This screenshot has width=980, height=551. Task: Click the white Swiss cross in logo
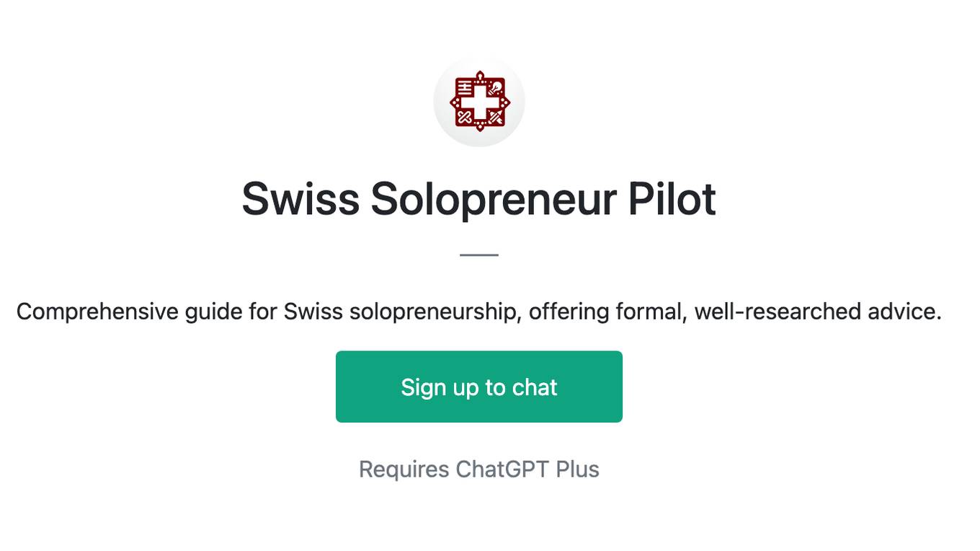pos(480,102)
